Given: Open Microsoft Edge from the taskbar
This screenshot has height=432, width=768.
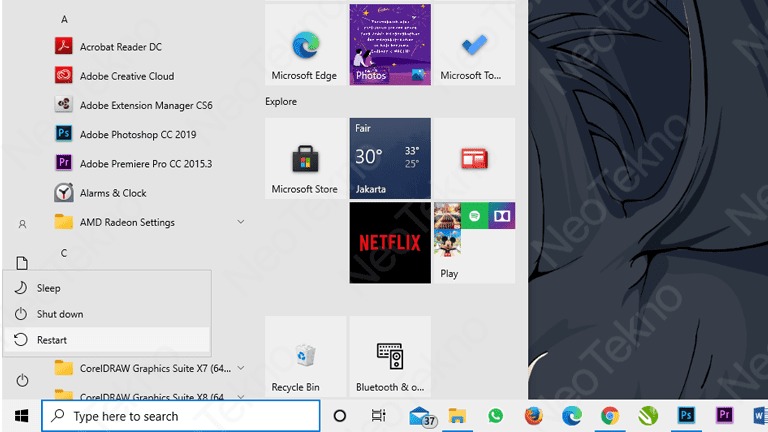Looking at the screenshot, I should point(572,416).
